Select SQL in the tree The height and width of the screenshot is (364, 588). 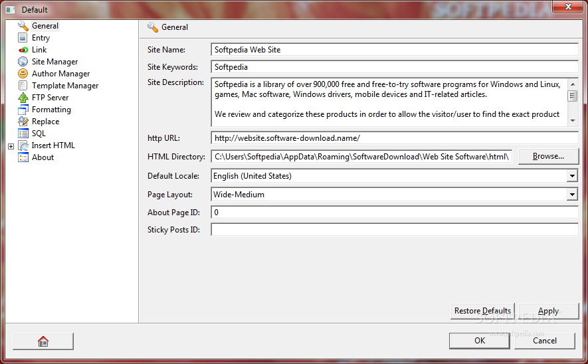[x=39, y=134]
